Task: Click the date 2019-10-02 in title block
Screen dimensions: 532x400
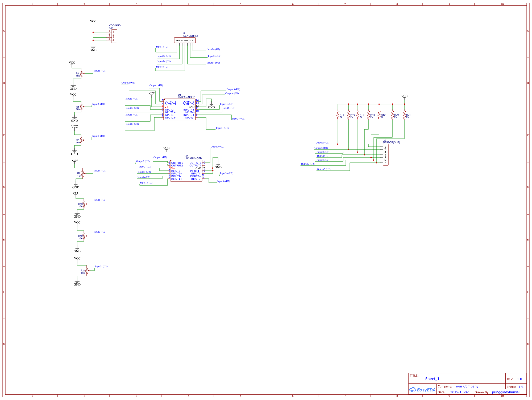Action: (x=459, y=392)
